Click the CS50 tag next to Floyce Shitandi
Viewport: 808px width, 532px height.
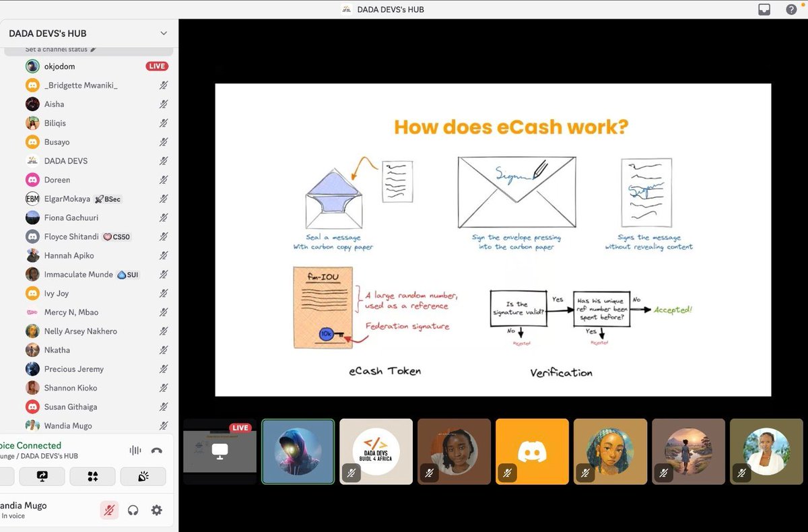point(116,236)
